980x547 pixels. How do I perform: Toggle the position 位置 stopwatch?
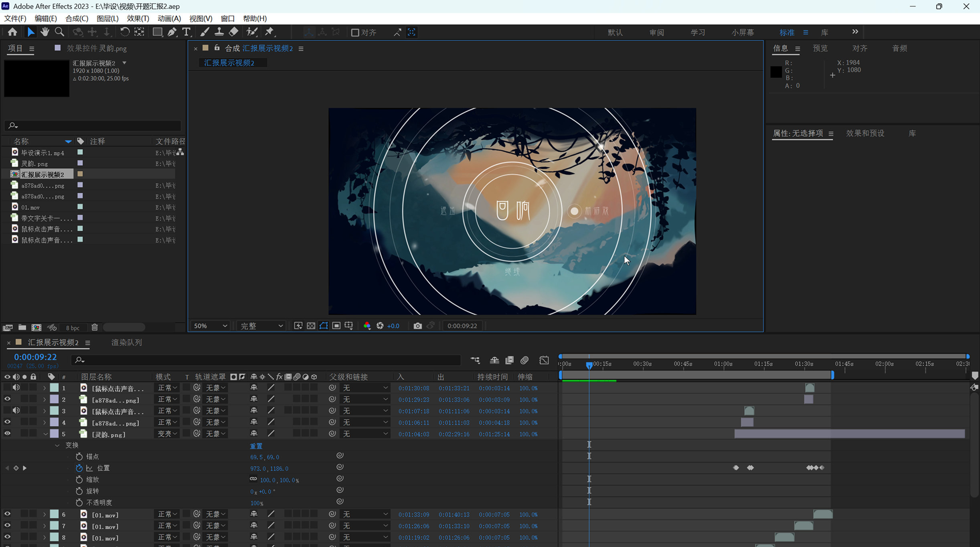click(x=79, y=468)
